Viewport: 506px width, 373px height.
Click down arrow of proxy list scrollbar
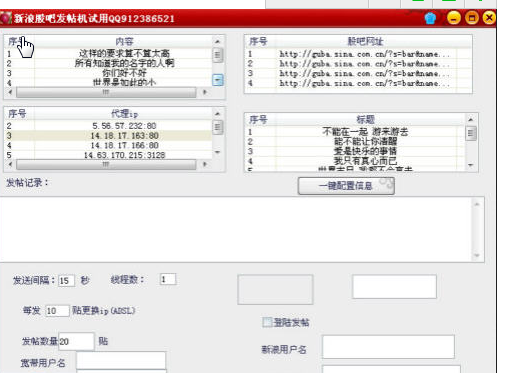pyautogui.click(x=218, y=152)
